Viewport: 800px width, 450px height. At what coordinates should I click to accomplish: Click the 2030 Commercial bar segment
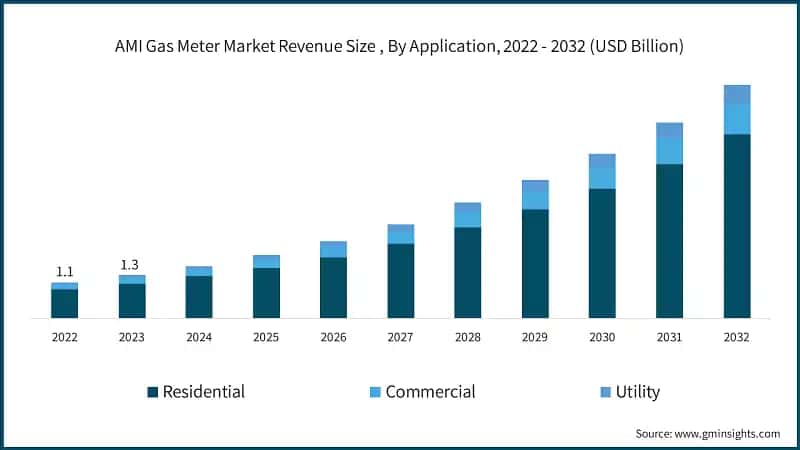tap(602, 179)
